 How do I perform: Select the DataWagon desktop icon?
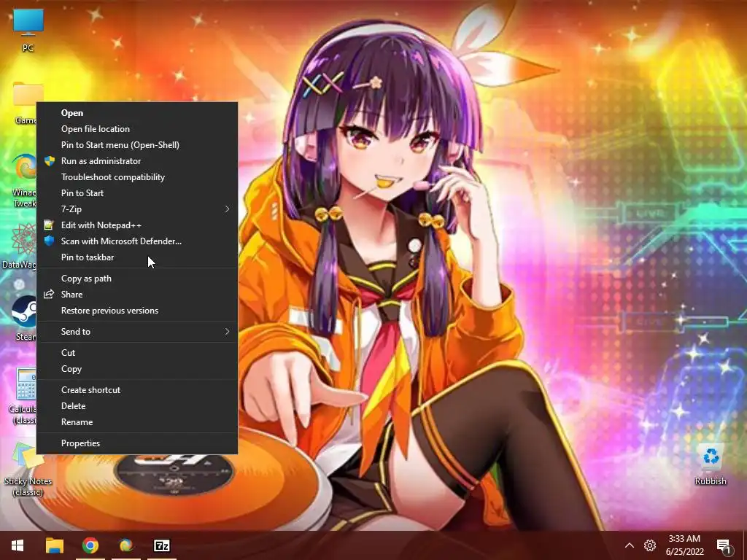(x=19, y=246)
